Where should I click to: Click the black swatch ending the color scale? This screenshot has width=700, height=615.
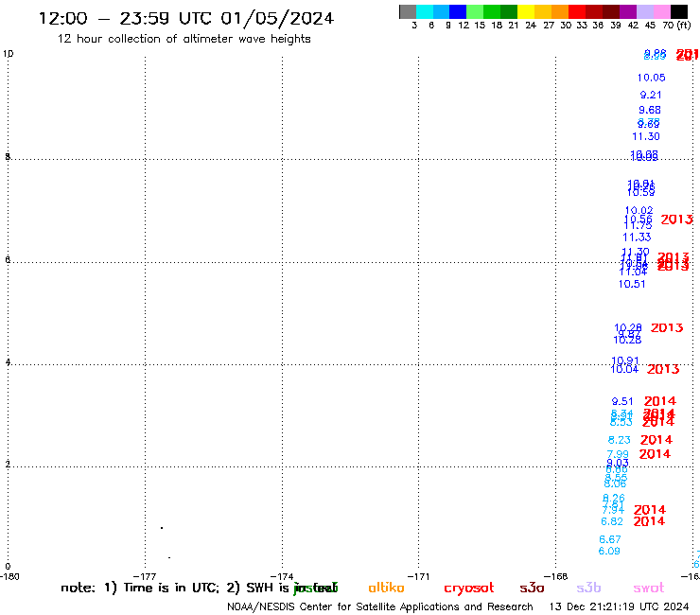(679, 11)
